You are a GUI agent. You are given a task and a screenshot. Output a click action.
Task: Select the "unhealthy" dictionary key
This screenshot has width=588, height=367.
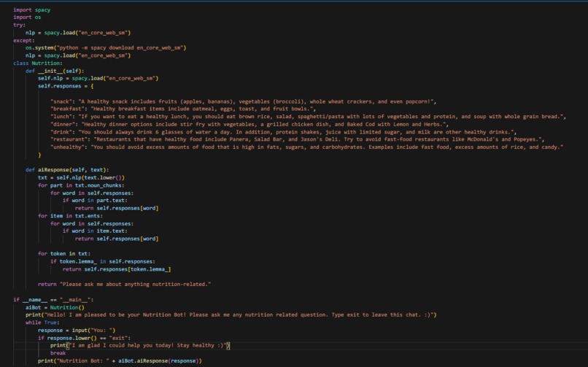point(68,147)
